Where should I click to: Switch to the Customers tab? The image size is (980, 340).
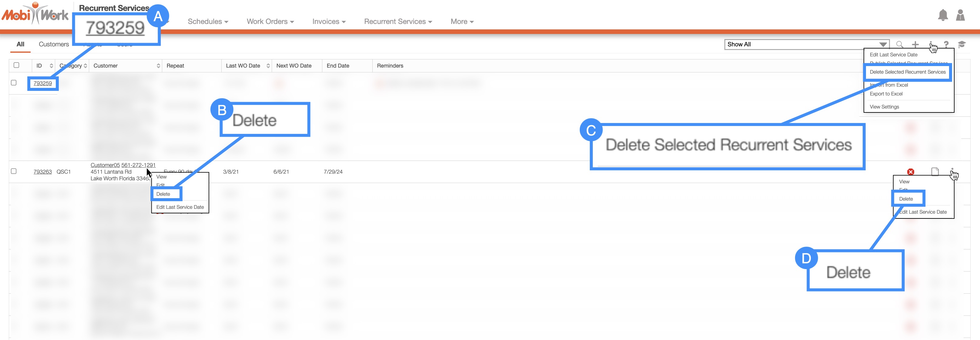pyautogui.click(x=54, y=44)
